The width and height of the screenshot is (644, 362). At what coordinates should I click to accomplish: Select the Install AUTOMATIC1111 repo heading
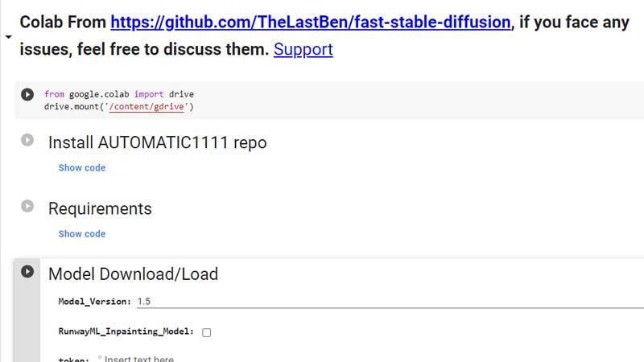coord(157,143)
